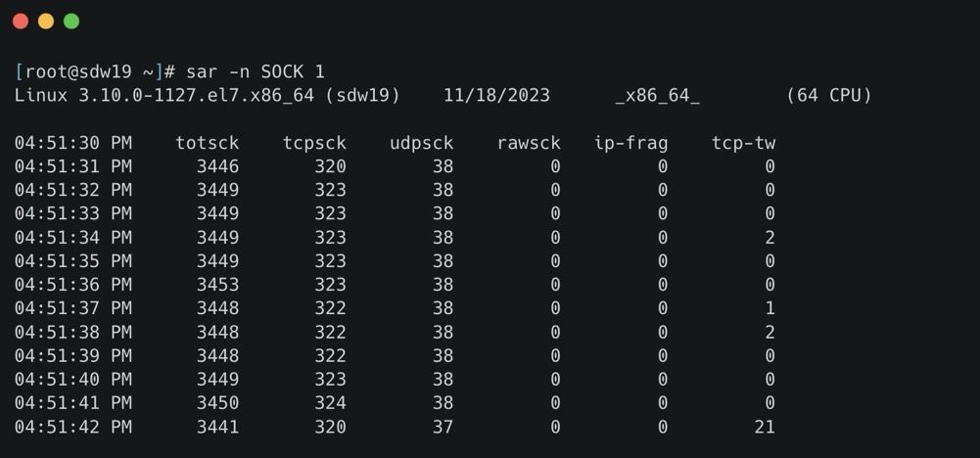Click the totsck value 3453
The height and width of the screenshot is (458, 980).
pos(217,285)
